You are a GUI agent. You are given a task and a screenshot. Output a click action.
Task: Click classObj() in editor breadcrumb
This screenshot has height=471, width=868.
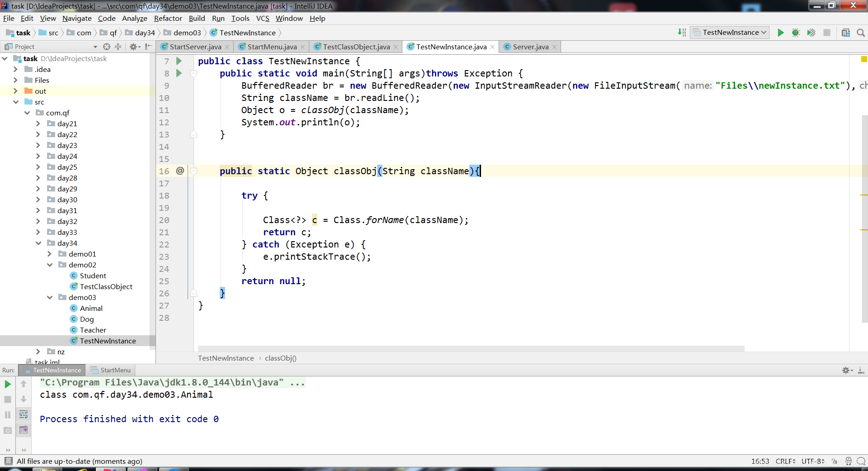280,358
